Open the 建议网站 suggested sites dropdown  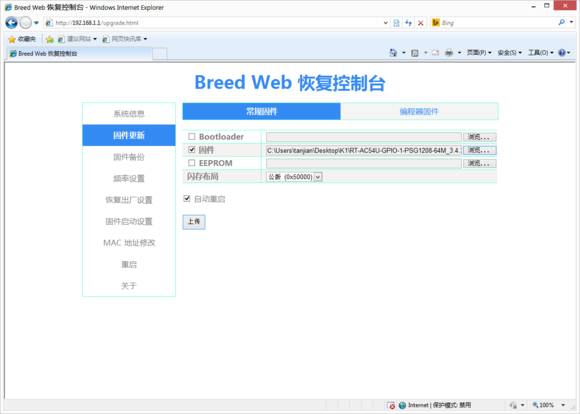[x=77, y=39]
